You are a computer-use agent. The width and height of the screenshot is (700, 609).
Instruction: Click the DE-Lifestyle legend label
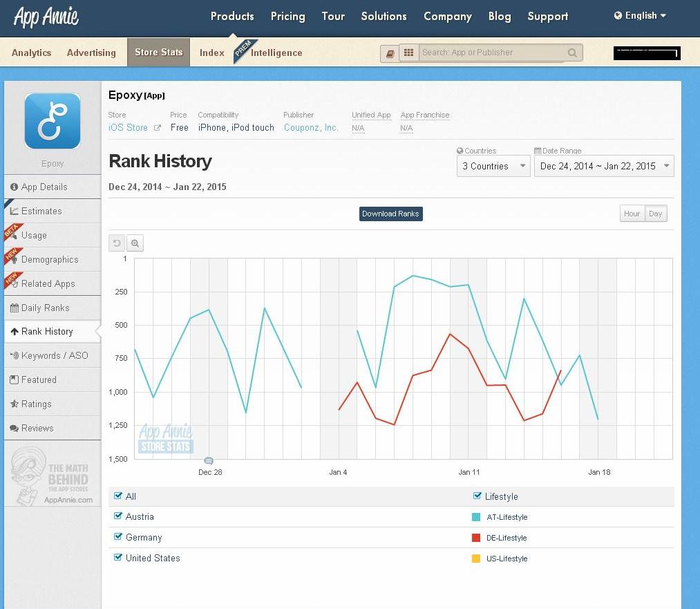507,538
